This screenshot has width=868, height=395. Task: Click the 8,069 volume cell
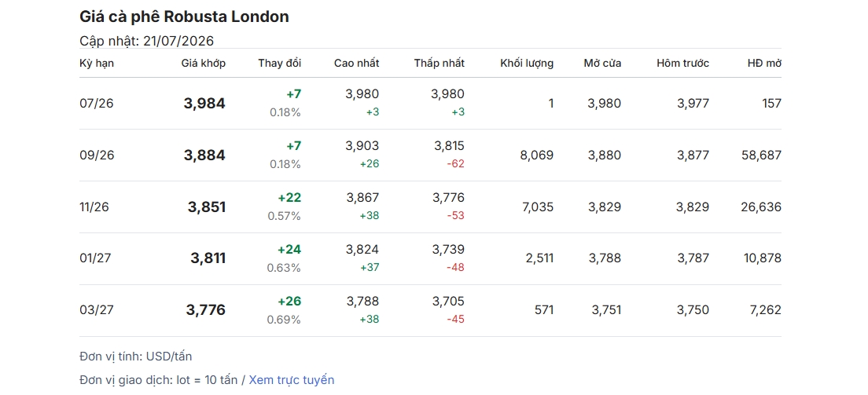pyautogui.click(x=536, y=155)
